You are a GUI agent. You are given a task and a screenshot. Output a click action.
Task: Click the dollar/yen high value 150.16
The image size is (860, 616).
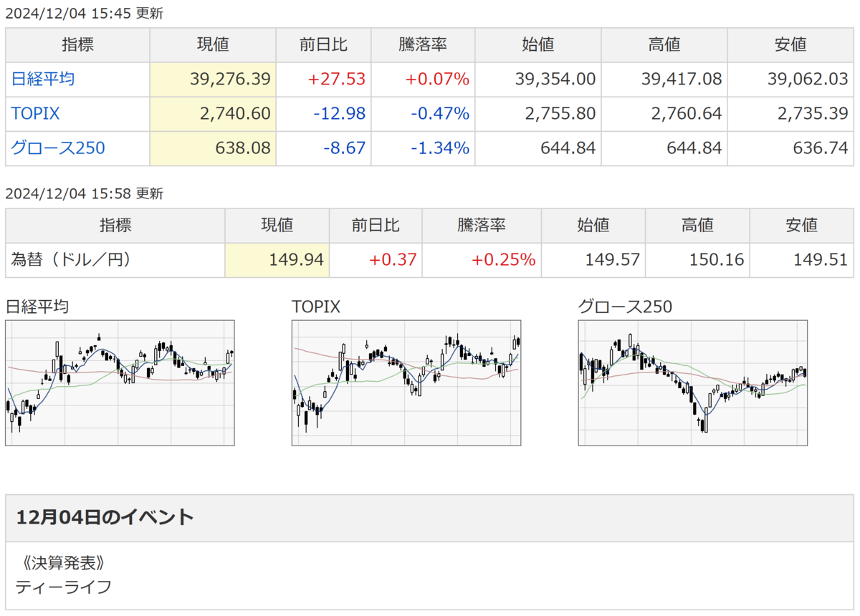pos(717,260)
